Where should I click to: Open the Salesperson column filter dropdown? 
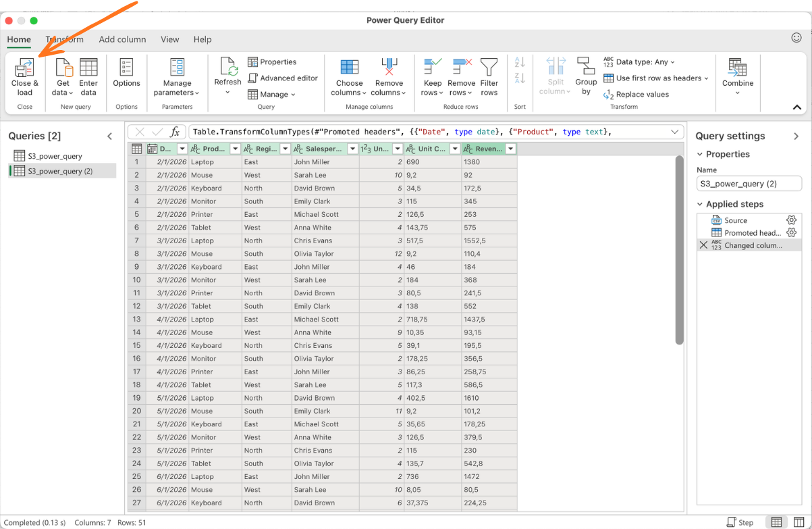click(x=352, y=149)
